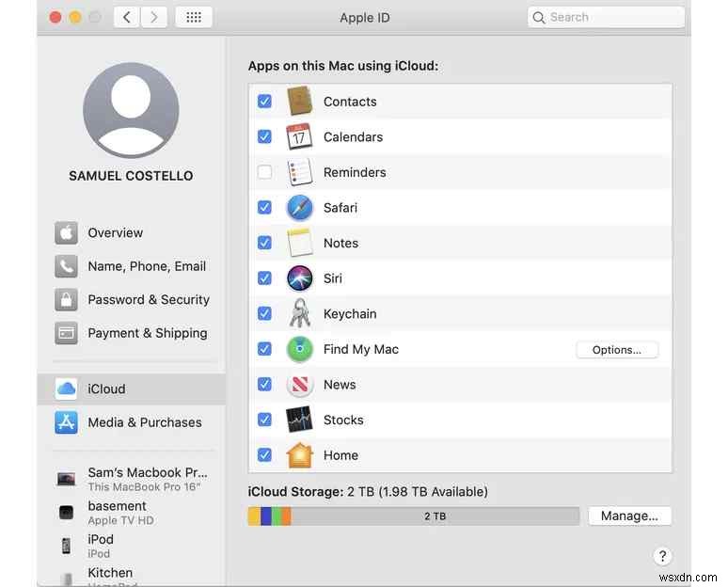Click the Contacts address book icon

click(299, 102)
